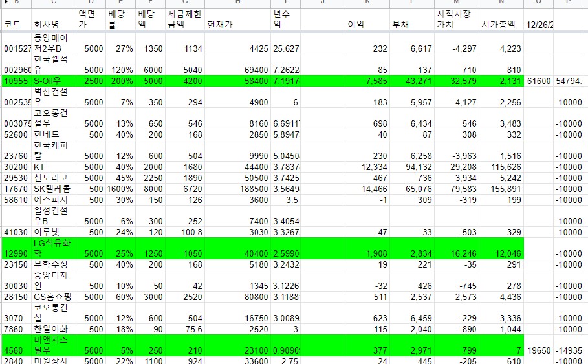Select the 한일이화 company cell

pyautogui.click(x=54, y=329)
